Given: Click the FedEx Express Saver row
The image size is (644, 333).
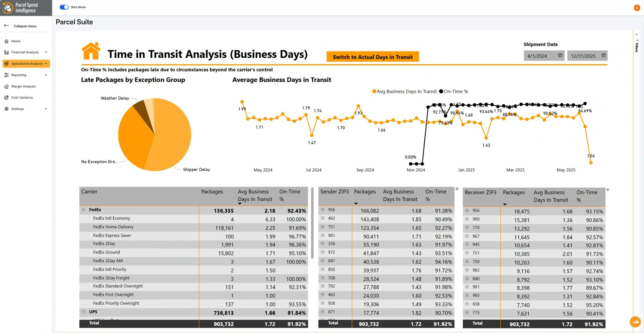Looking at the screenshot, I should point(194,236).
